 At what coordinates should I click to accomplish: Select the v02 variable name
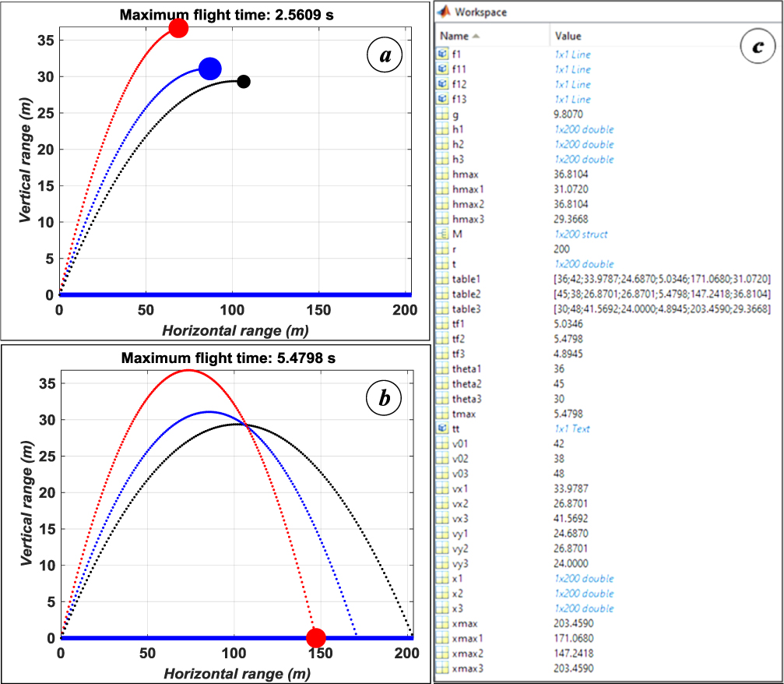460,459
